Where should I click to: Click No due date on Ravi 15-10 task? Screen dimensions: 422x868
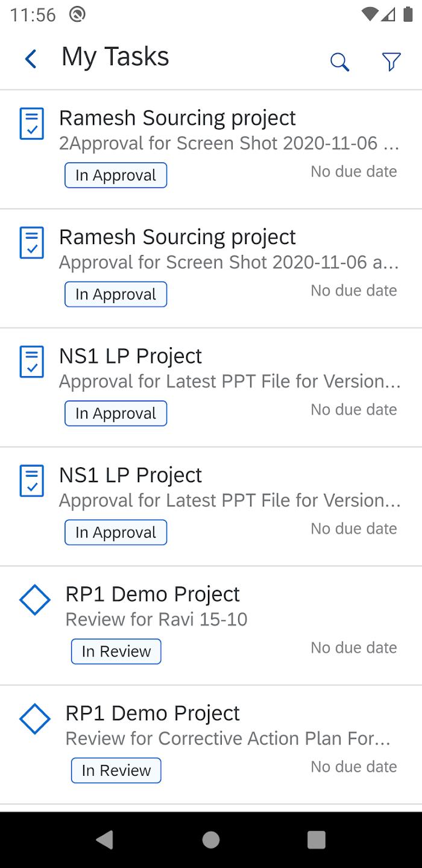coord(354,648)
